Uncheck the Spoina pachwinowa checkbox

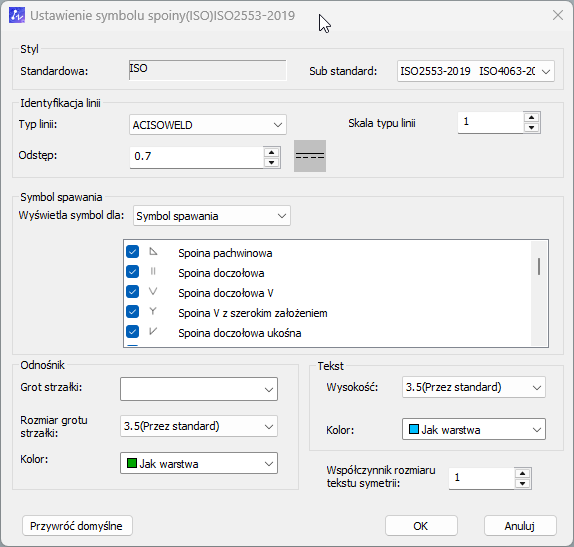click(x=133, y=252)
